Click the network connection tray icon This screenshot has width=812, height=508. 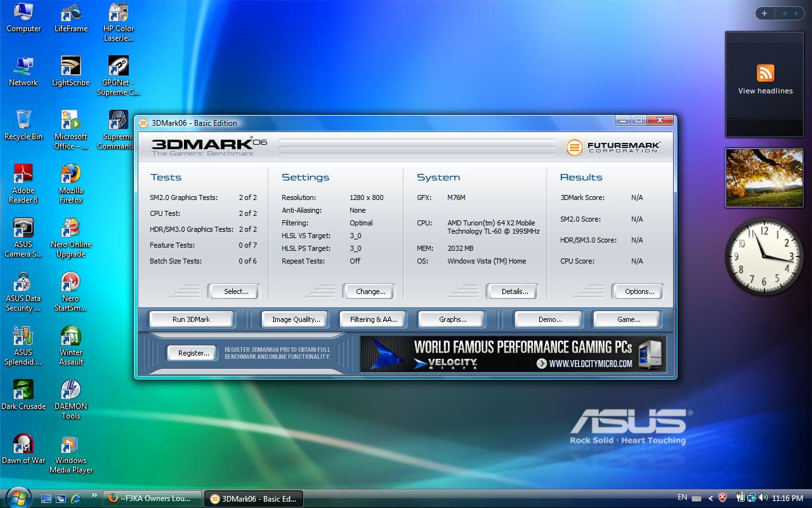(x=752, y=498)
